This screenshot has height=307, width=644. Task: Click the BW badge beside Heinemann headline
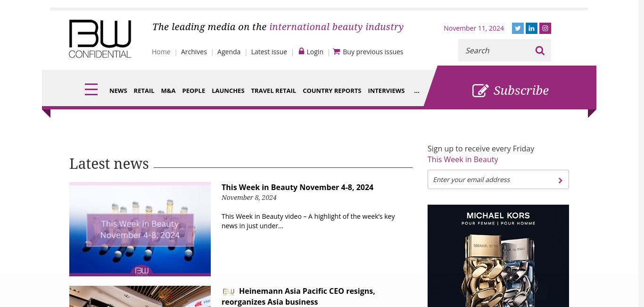coord(229,292)
